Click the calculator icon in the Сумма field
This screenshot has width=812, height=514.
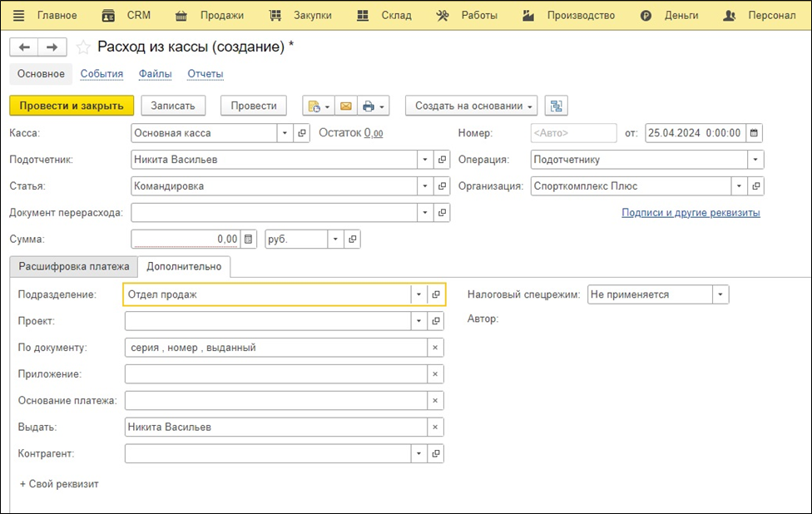click(248, 240)
